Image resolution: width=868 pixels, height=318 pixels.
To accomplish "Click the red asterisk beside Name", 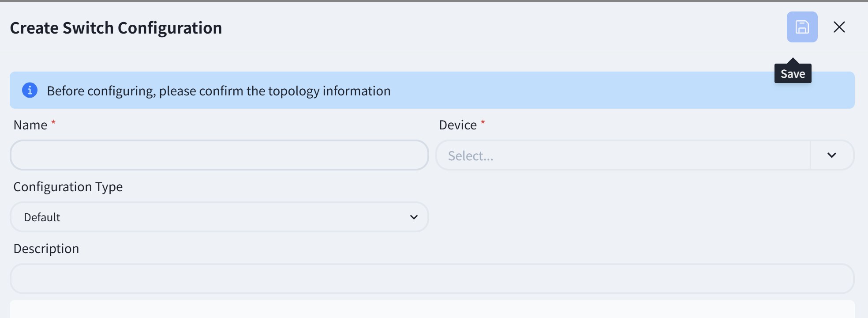I will click(53, 122).
